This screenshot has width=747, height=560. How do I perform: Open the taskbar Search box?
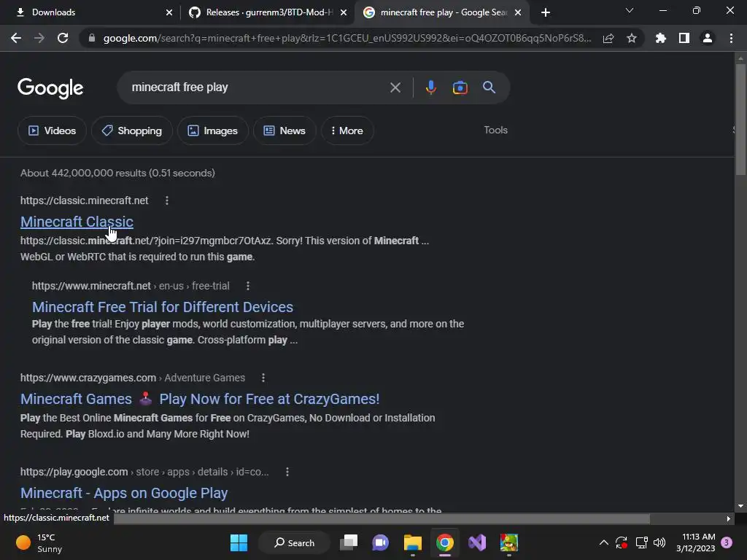coord(295,542)
